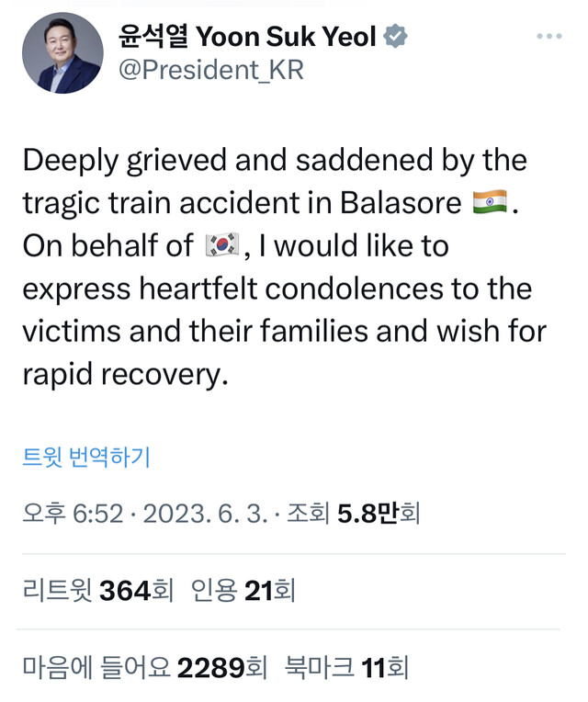Open the 인용 21회 quotes list

coord(243,590)
